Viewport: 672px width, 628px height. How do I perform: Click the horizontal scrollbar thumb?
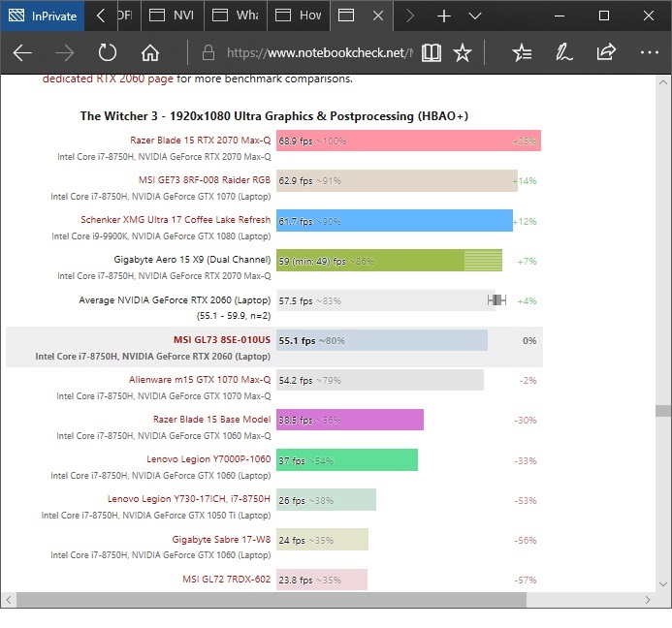272,600
